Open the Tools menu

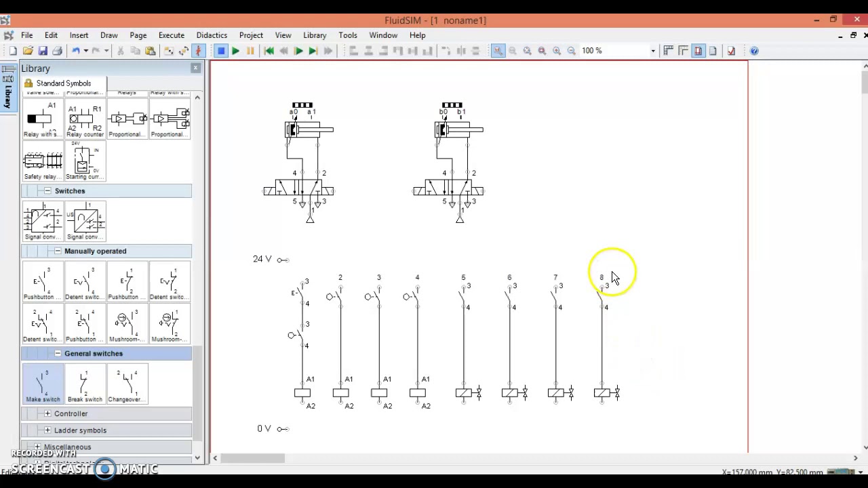click(348, 35)
